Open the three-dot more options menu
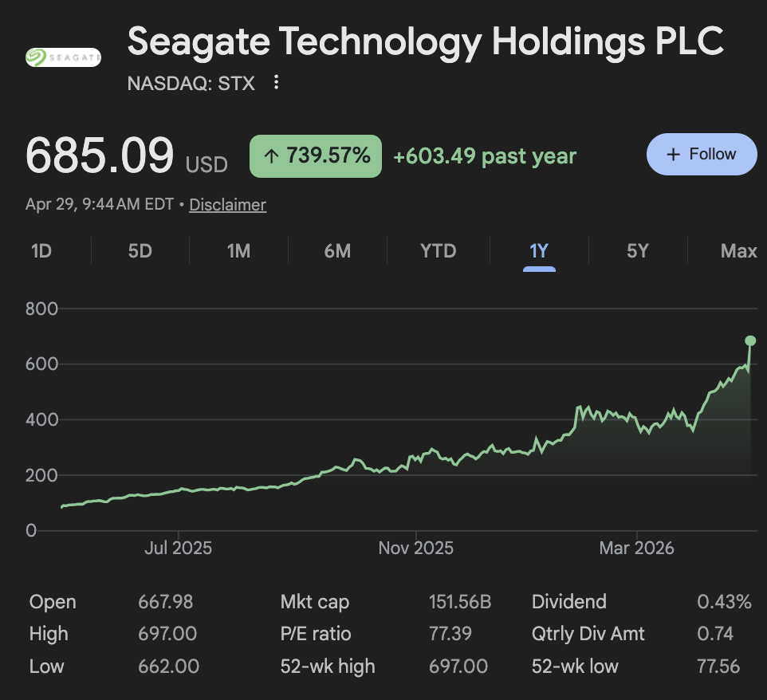Screen dimensions: 767x700 click(276, 82)
